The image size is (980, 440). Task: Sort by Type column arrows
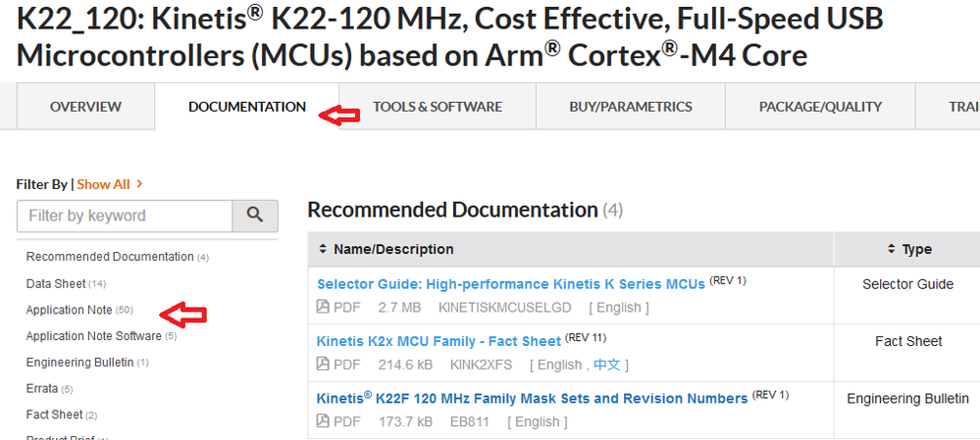coord(891,249)
